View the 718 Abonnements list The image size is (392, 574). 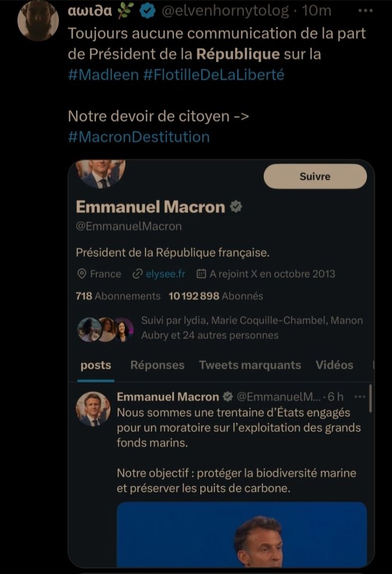(118, 296)
